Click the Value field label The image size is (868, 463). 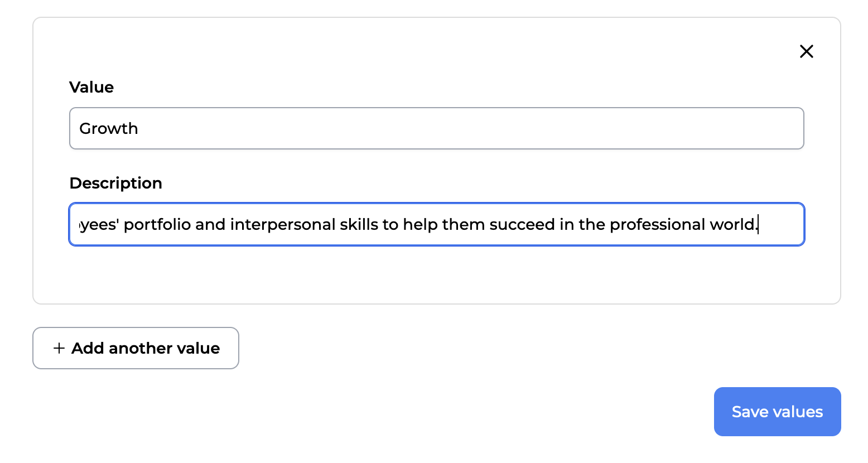pos(91,87)
